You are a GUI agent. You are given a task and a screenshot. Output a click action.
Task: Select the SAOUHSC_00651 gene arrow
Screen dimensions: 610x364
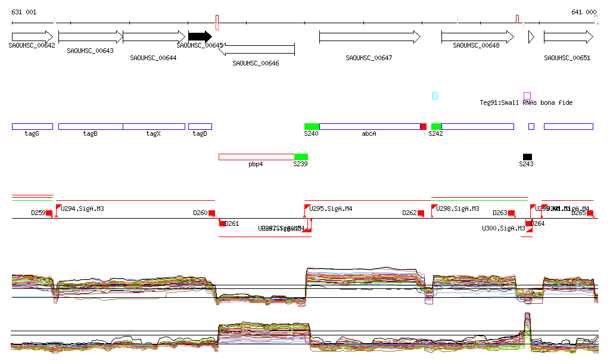pyautogui.click(x=568, y=37)
